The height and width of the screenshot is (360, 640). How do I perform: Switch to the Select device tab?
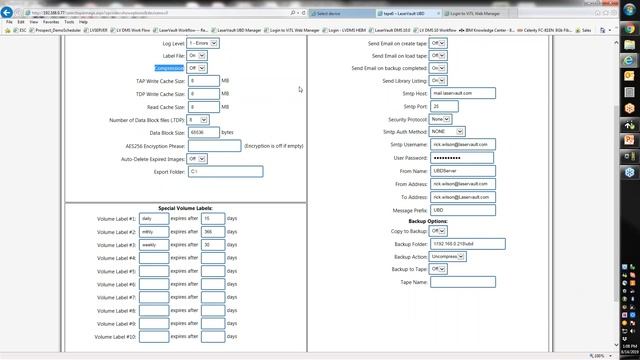click(342, 13)
